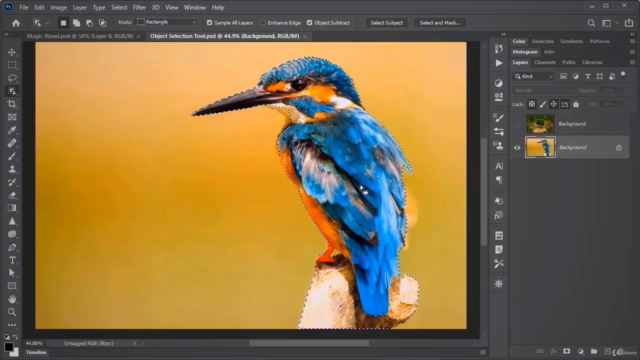The width and height of the screenshot is (640, 360).
Task: Show the top Background layer visibility
Action: click(517, 124)
